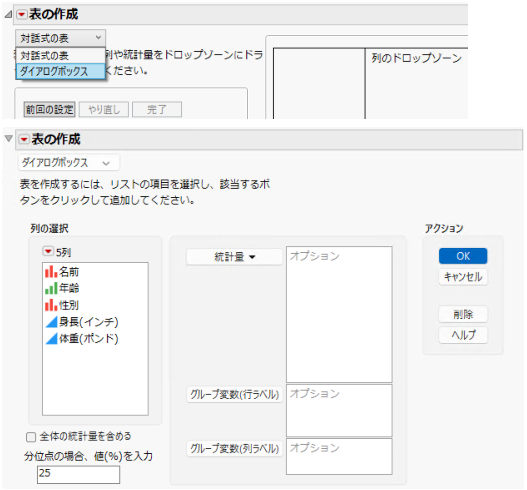The width and height of the screenshot is (527, 490).
Task: Select 年齢 in the column list
Action: pyautogui.click(x=69, y=288)
